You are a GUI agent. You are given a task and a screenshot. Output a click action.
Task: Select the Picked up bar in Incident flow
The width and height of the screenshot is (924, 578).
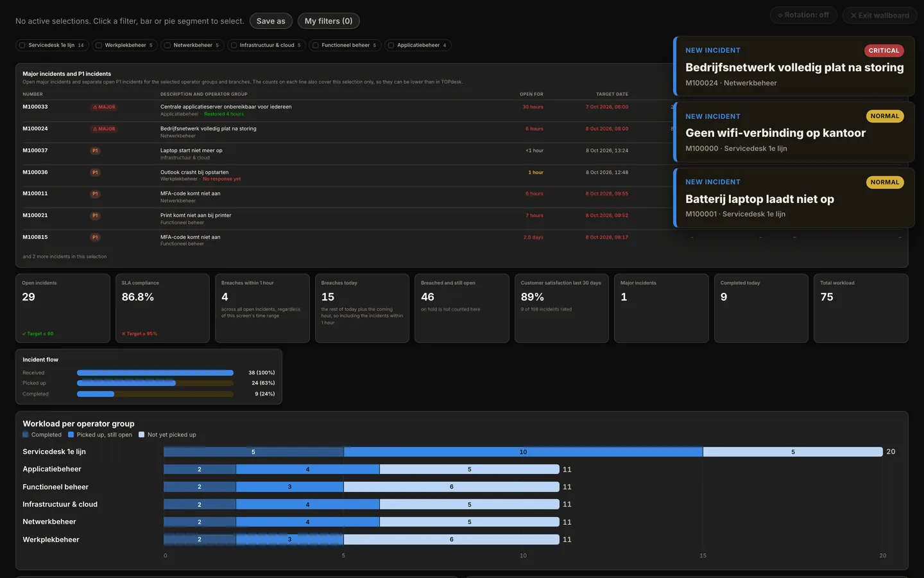pos(126,383)
